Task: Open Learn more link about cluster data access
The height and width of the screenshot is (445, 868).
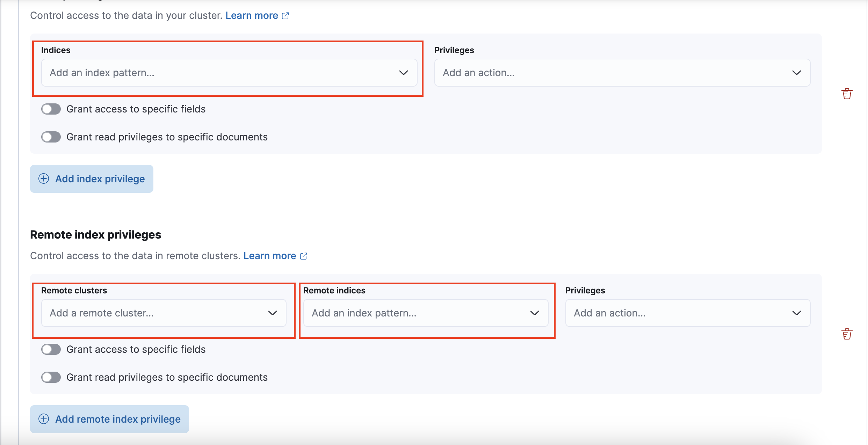Action: click(x=252, y=16)
